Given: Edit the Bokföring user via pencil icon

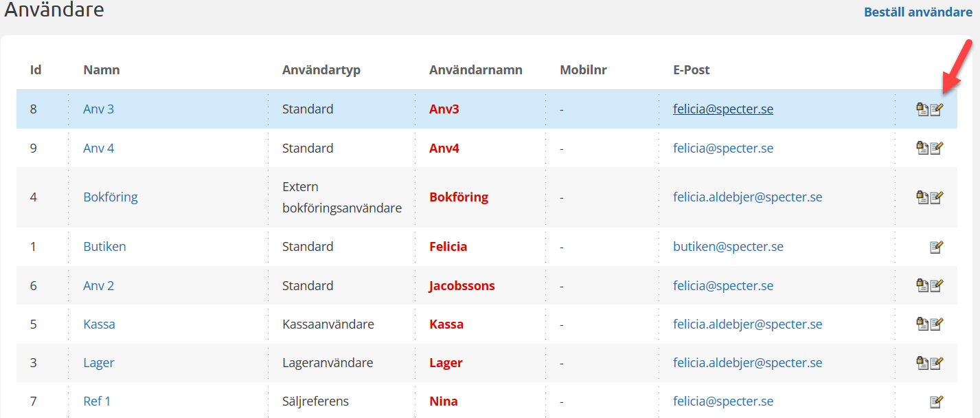Looking at the screenshot, I should tap(937, 197).
